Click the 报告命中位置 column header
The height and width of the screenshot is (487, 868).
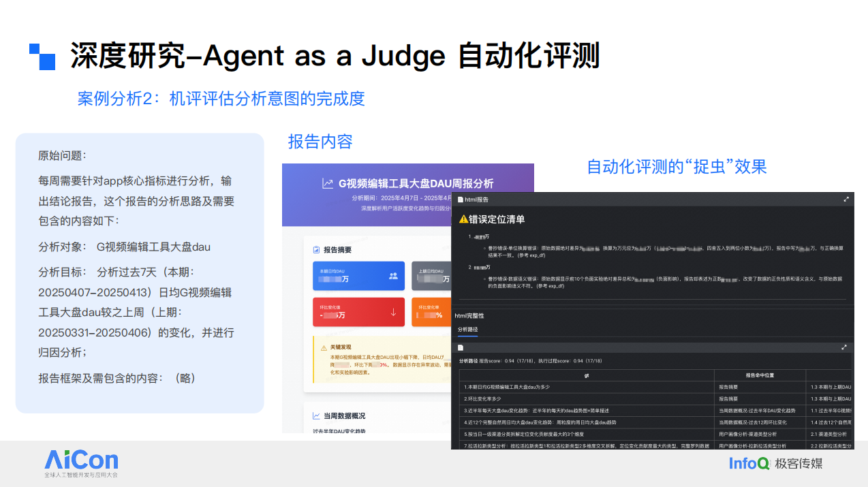point(760,375)
